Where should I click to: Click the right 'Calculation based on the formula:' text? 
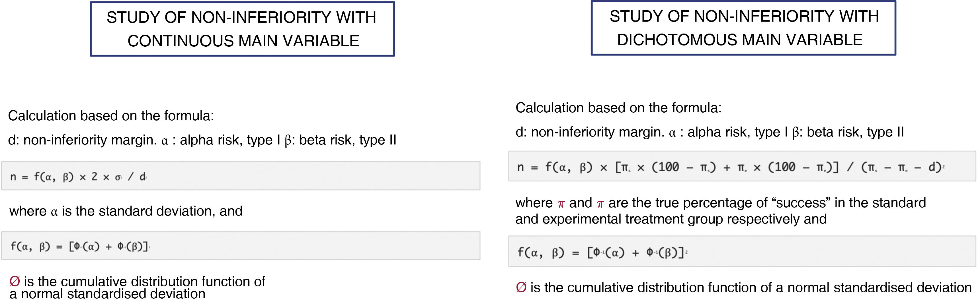[618, 108]
